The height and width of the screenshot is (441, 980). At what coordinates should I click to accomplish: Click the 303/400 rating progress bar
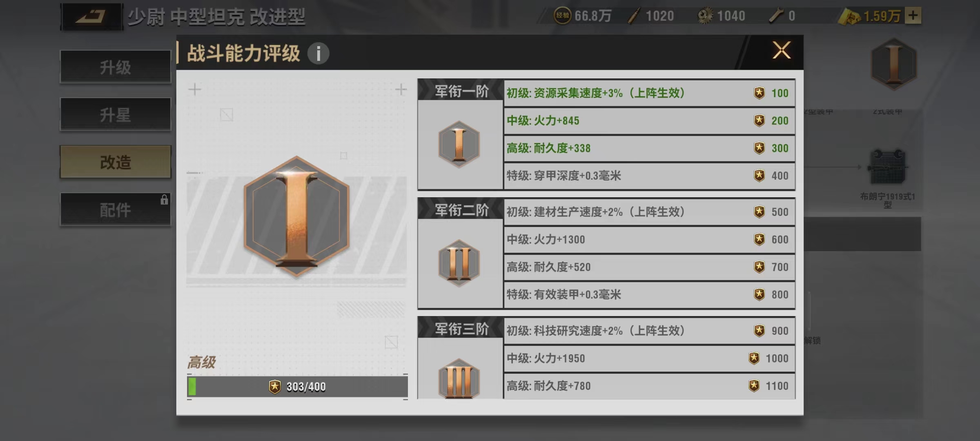(x=297, y=386)
